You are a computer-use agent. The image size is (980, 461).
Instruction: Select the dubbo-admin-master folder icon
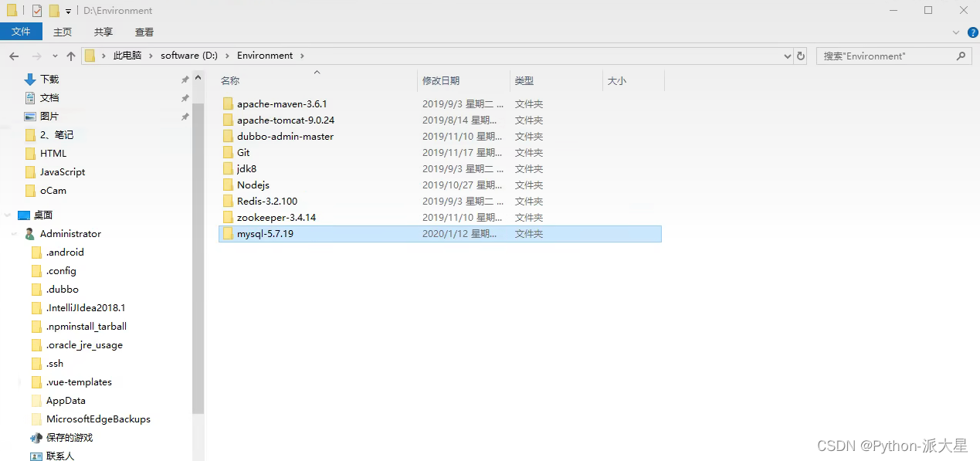[x=228, y=136]
